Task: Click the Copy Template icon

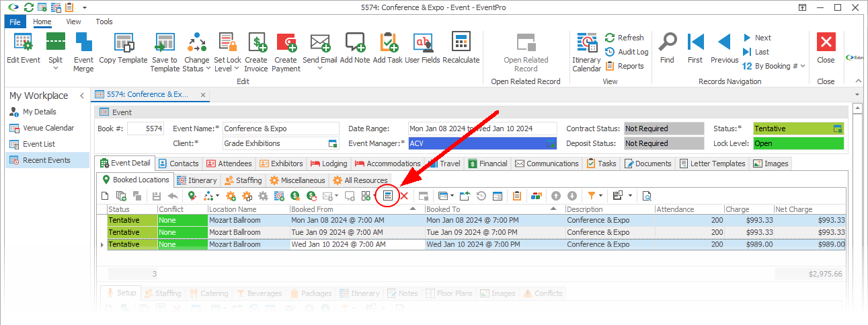Action: (x=123, y=43)
